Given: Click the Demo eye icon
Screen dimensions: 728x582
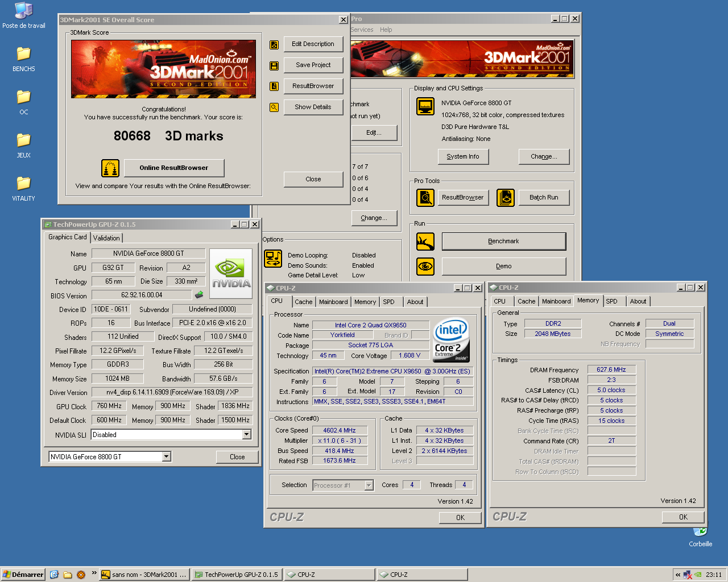Looking at the screenshot, I should (x=425, y=266).
